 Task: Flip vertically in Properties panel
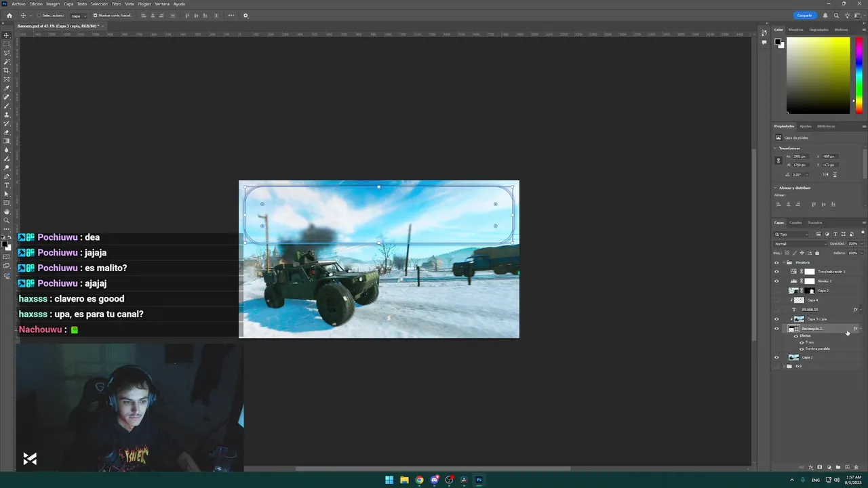[835, 174]
